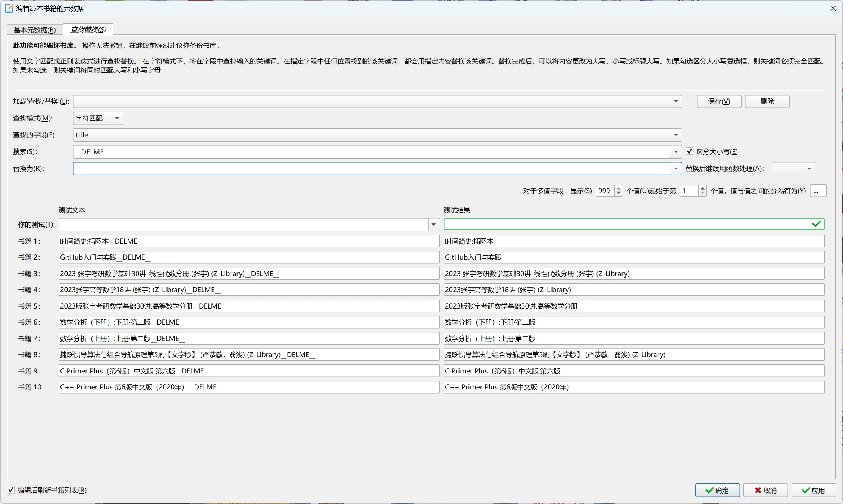
Task: Click the green-bordered 测试结果 field
Action: coord(634,224)
